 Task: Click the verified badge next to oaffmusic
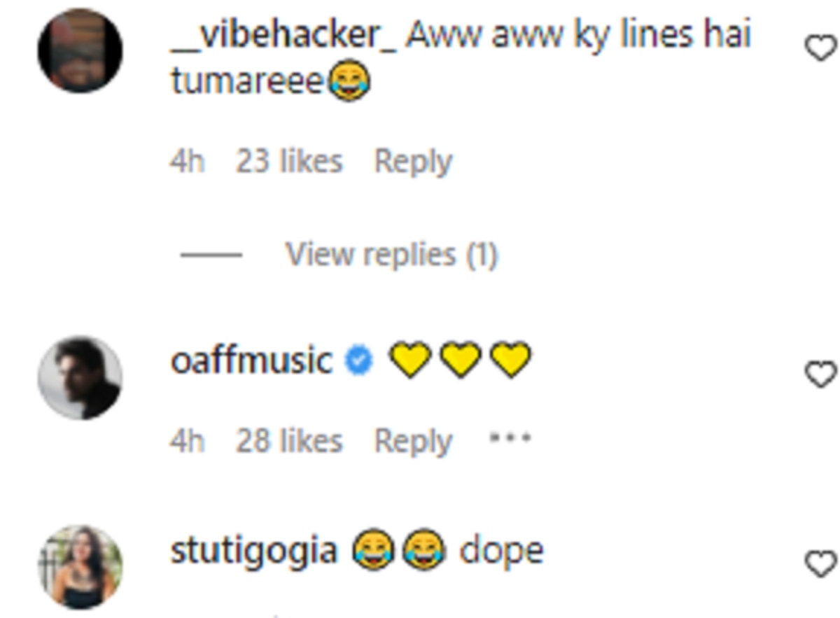tap(360, 362)
